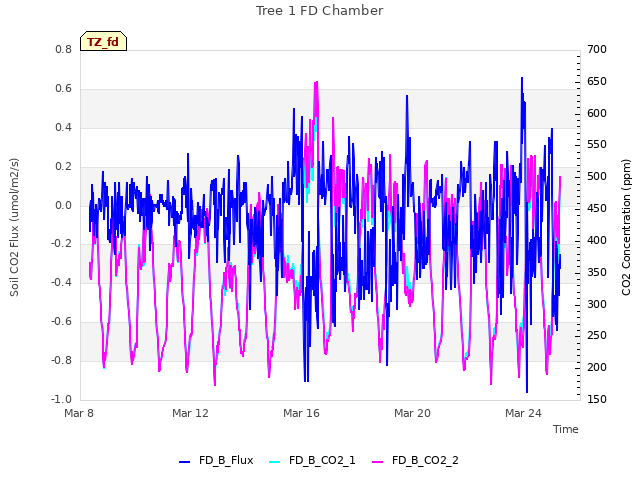Screen dimensions: 640x480
Task: Click the 650 right axis value
Action: click(597, 81)
